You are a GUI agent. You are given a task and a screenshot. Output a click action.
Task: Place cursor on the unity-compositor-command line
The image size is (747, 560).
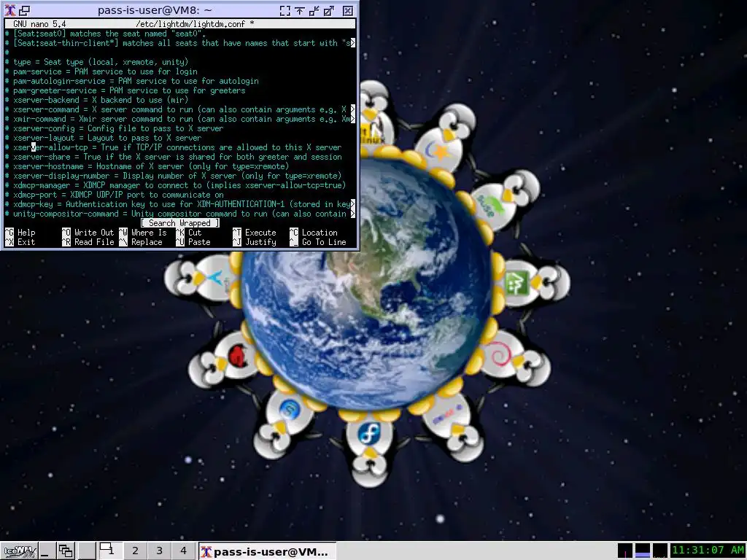[x=179, y=214]
